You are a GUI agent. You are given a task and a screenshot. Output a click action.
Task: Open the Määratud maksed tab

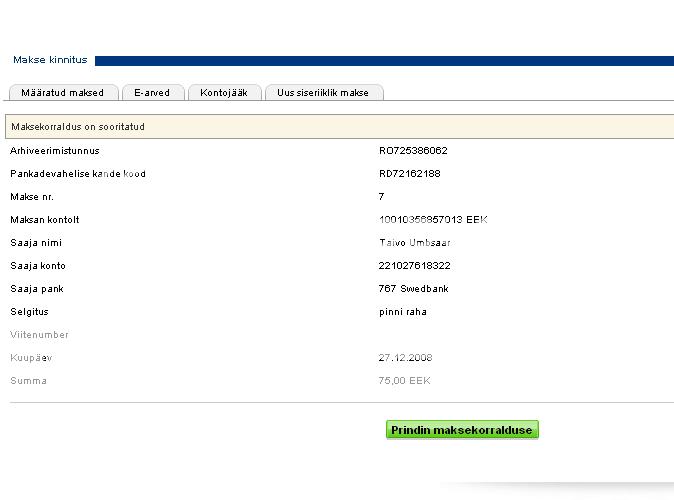[63, 93]
